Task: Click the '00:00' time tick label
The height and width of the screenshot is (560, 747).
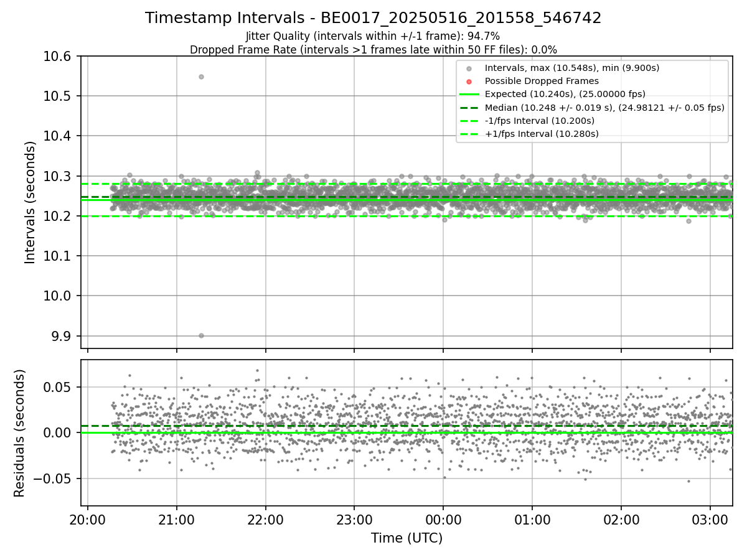Action: click(x=443, y=519)
